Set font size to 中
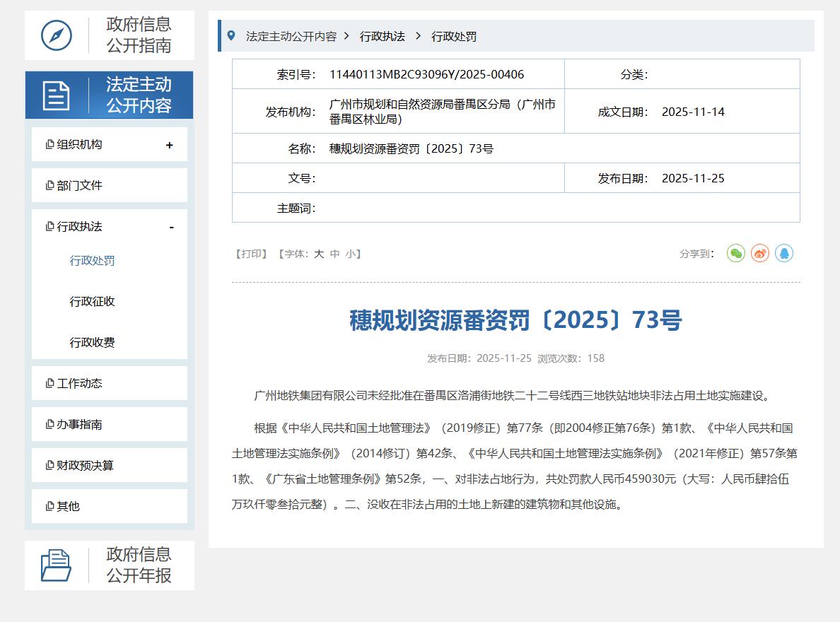 [x=335, y=254]
